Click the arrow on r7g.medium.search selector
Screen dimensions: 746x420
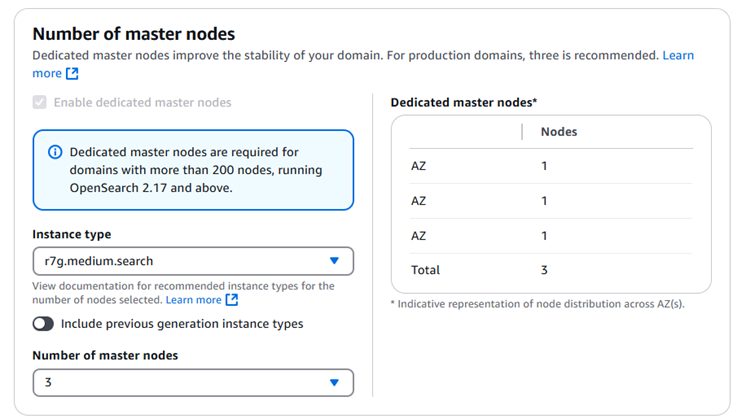coord(334,262)
